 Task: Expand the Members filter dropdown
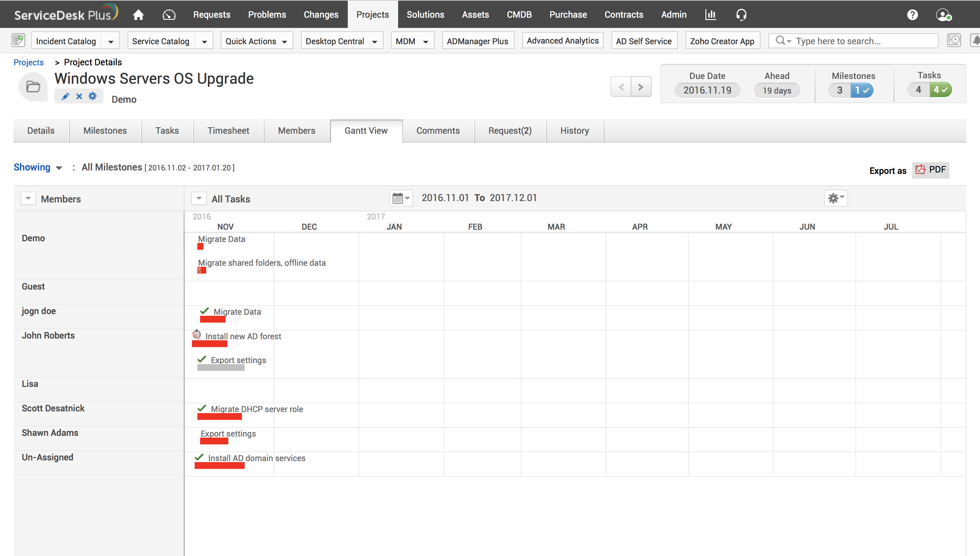click(x=28, y=199)
